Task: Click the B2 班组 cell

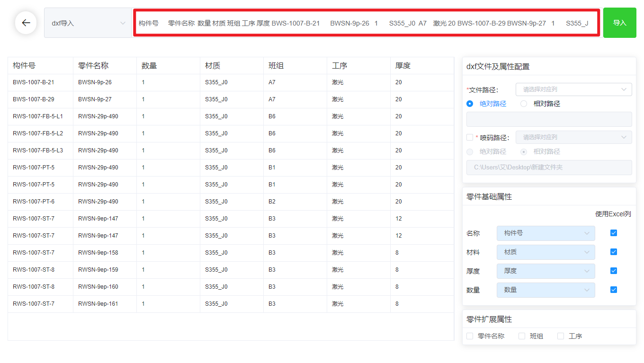Action: [295, 202]
